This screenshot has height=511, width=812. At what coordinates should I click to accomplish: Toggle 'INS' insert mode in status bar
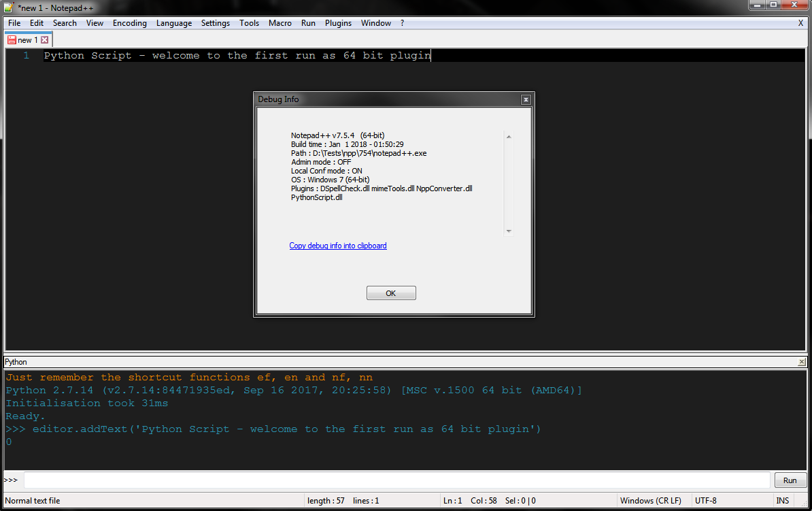coord(783,501)
